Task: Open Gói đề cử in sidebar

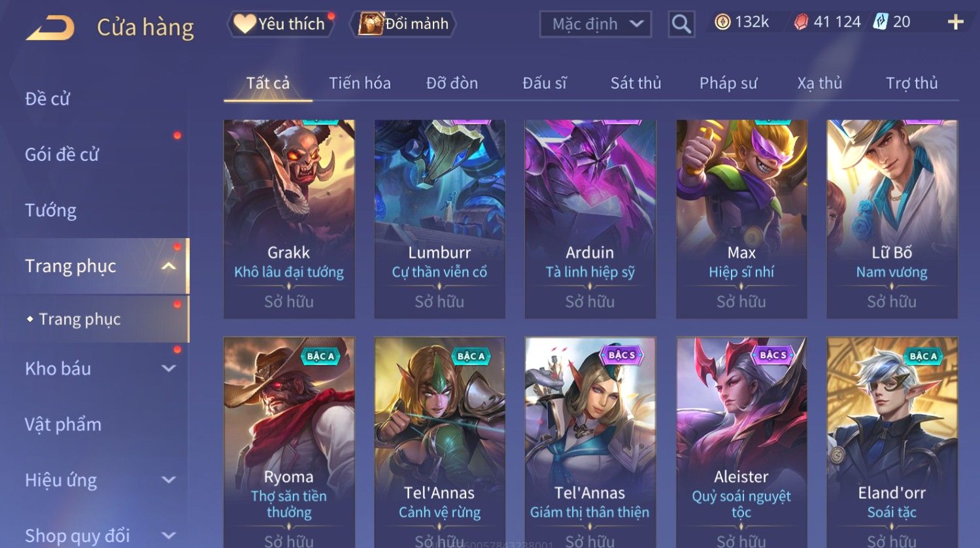Action: (62, 155)
